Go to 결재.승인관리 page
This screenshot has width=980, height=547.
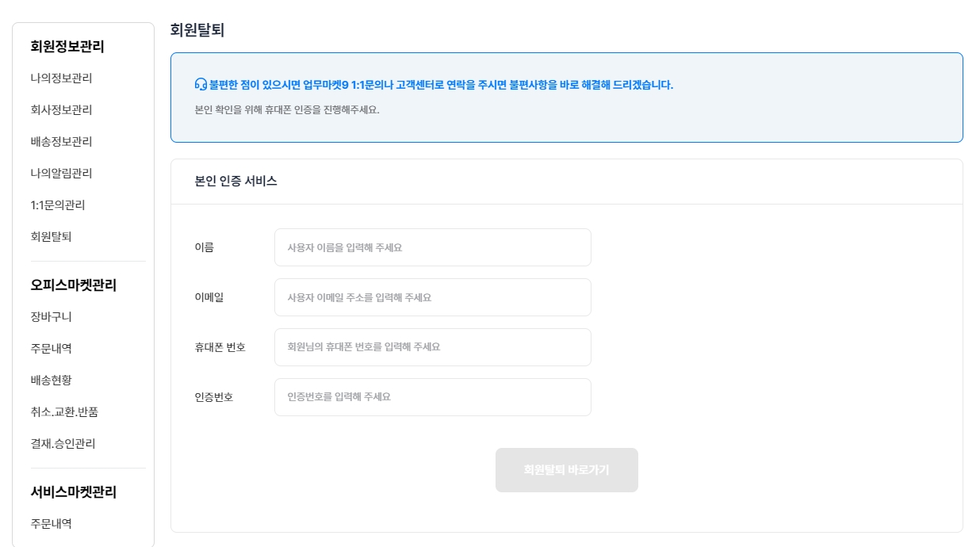(63, 443)
